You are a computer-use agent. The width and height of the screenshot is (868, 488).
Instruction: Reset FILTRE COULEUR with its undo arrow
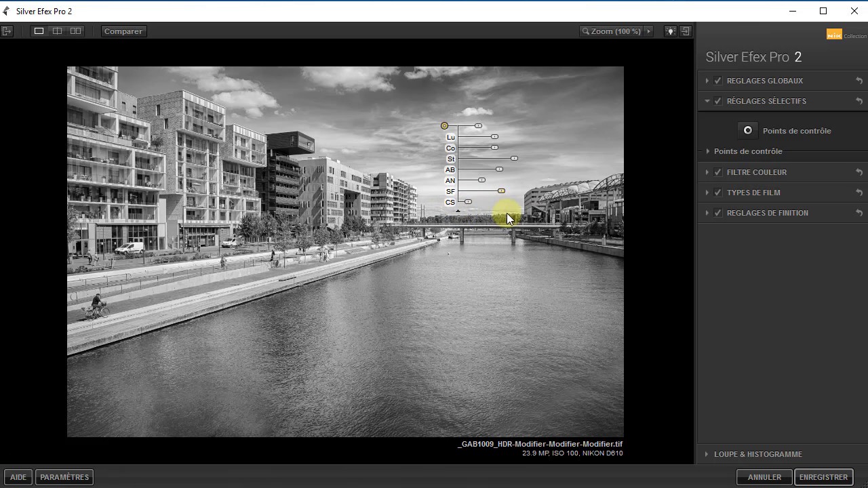tap(859, 172)
